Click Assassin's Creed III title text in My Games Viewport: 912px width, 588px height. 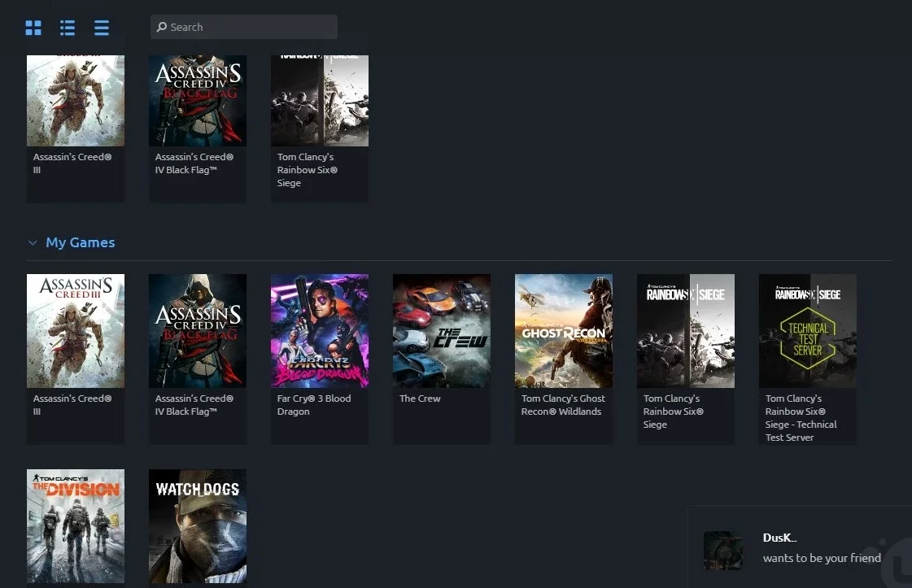click(72, 405)
